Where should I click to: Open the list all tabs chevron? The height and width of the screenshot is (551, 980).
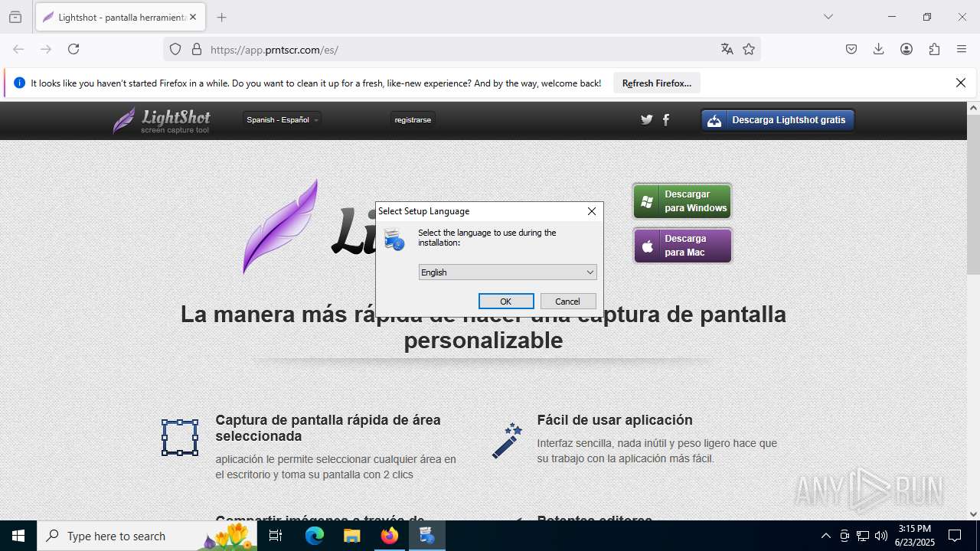click(828, 17)
